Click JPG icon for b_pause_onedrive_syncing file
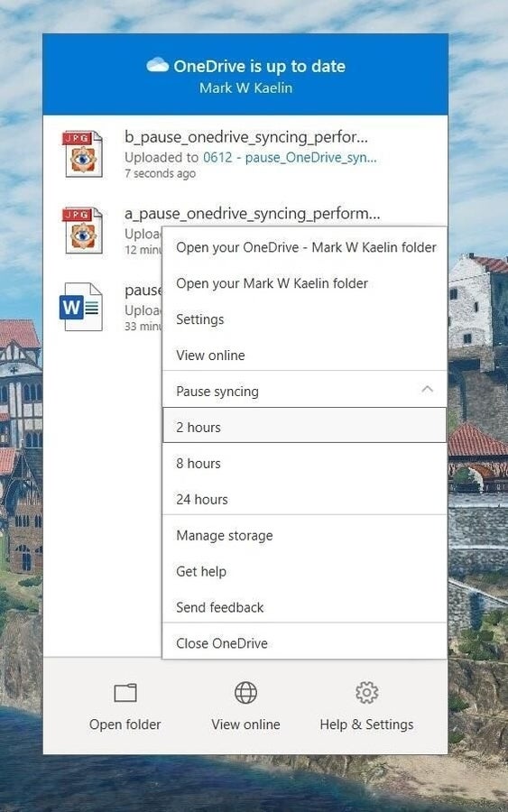Screen dimensions: 508x812 tap(83, 153)
